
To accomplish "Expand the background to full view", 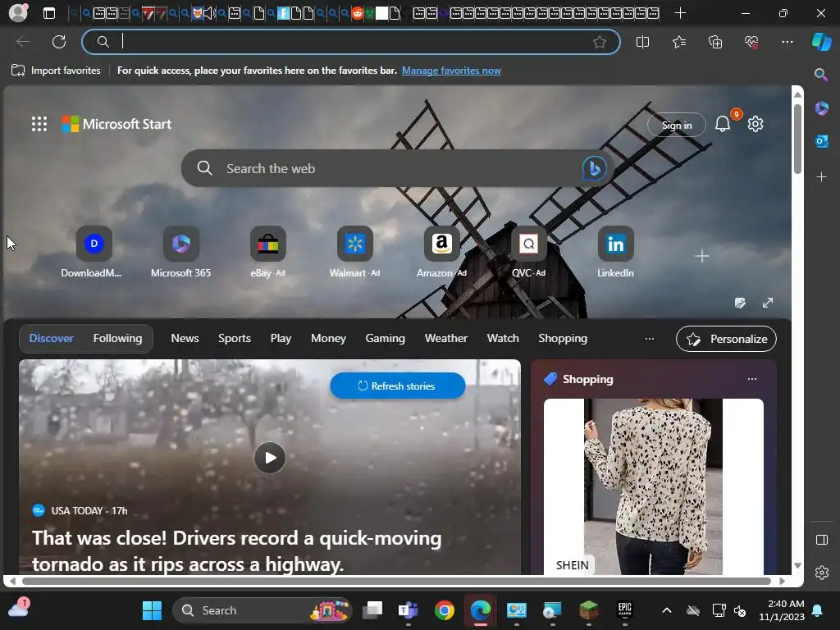I will click(768, 304).
